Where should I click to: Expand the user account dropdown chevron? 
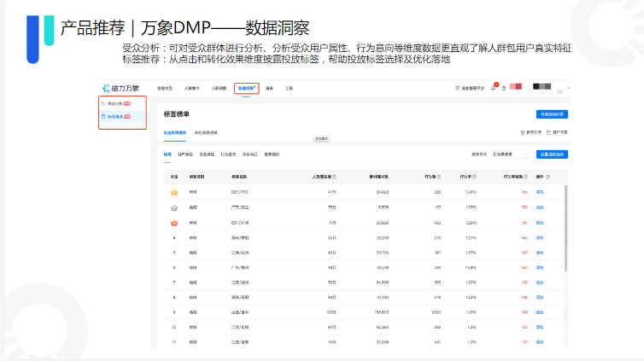569,88
